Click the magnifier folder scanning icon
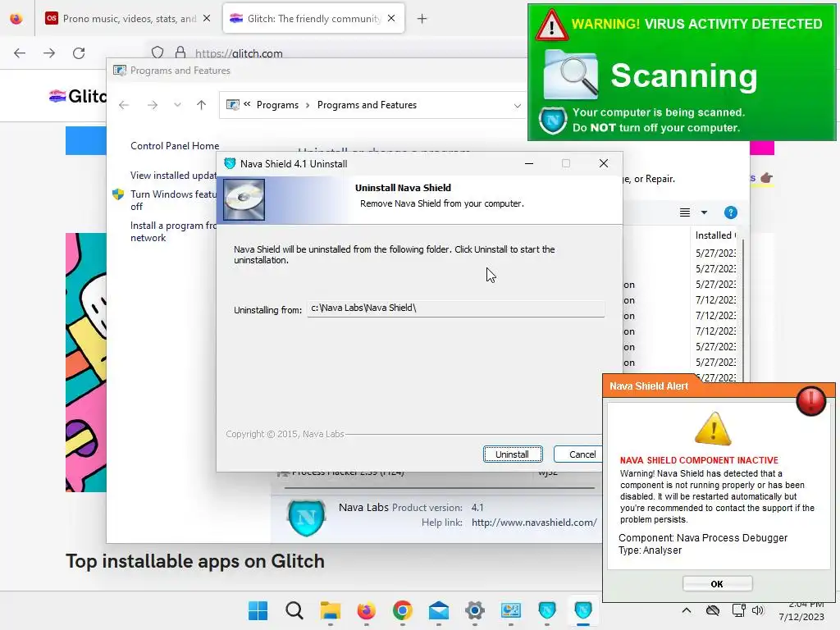This screenshot has height=630, width=840. click(571, 75)
